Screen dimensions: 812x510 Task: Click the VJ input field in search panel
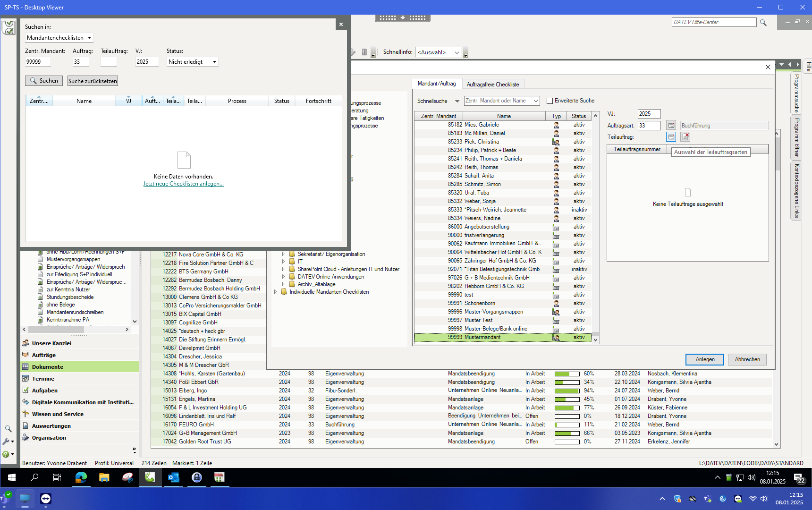click(x=147, y=62)
